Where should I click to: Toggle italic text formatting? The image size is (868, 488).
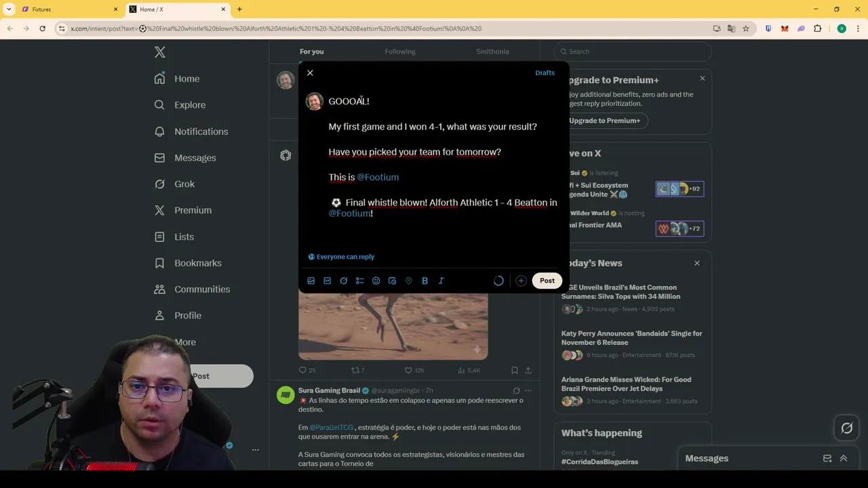pyautogui.click(x=441, y=281)
